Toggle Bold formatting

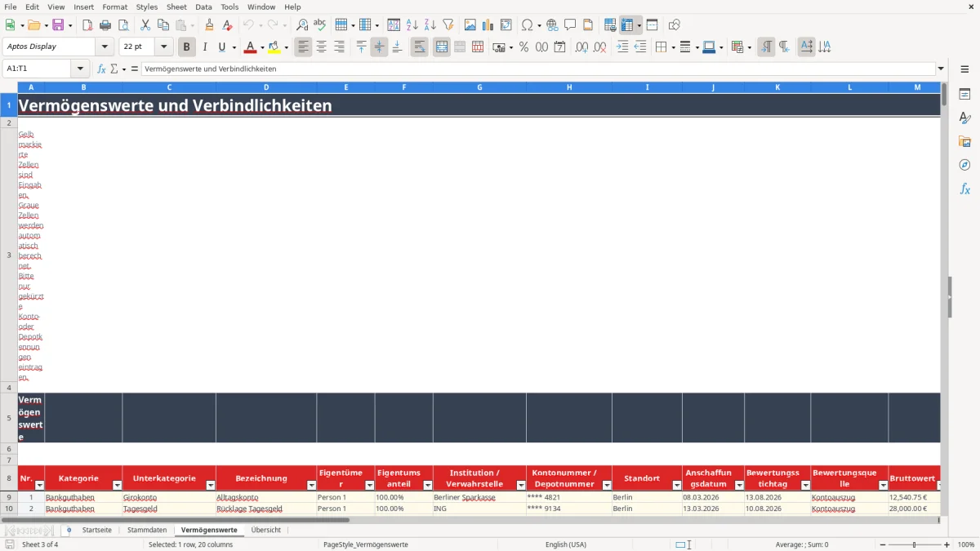(187, 47)
